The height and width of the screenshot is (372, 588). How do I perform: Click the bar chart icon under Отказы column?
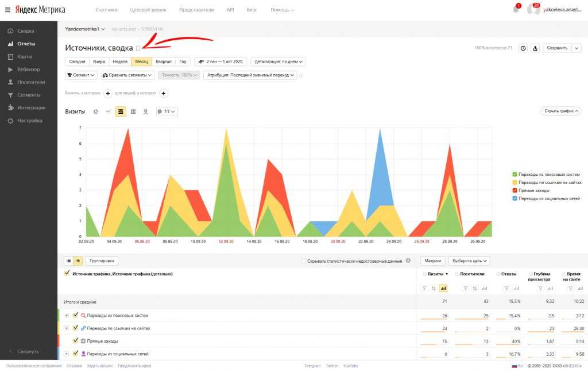pos(516,288)
